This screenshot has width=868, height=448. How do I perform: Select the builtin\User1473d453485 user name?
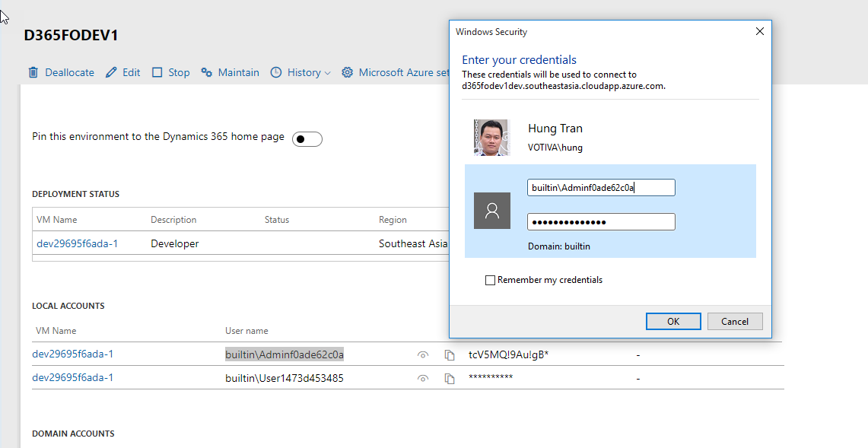pyautogui.click(x=285, y=378)
